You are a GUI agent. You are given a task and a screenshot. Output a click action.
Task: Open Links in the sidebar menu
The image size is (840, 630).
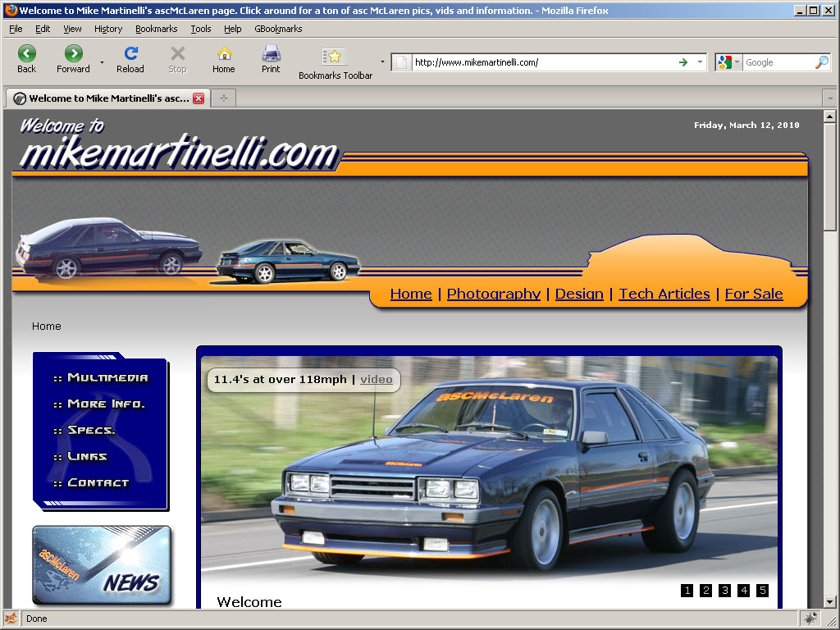click(80, 456)
